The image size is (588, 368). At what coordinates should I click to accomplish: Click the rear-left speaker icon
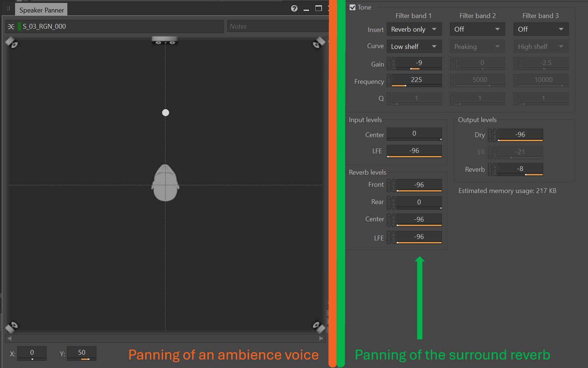12,326
